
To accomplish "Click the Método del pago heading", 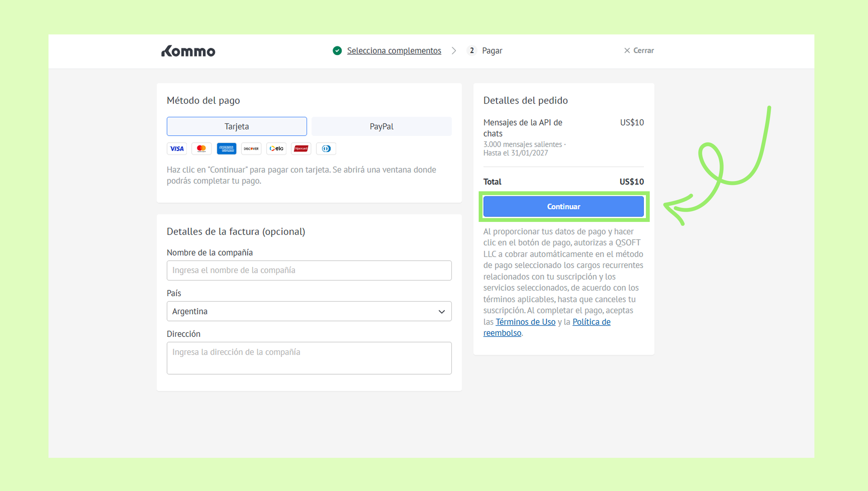I will [203, 100].
